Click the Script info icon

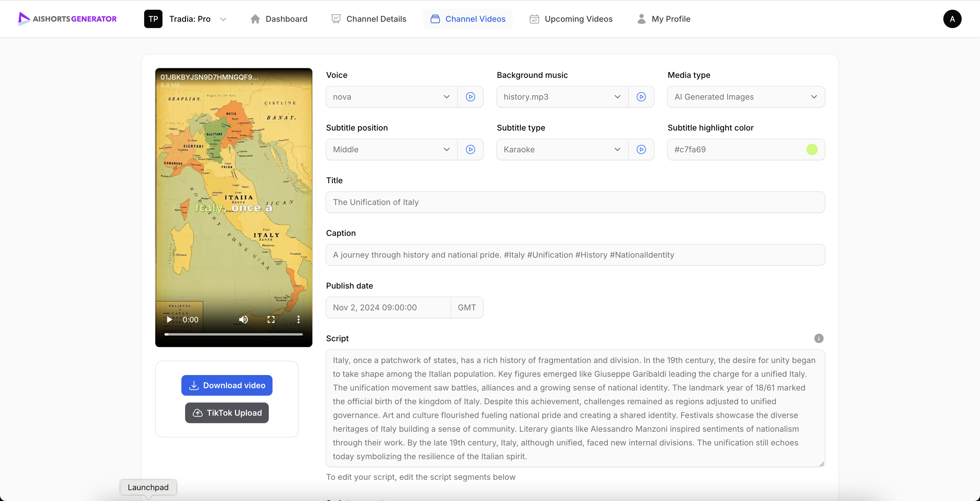click(818, 338)
